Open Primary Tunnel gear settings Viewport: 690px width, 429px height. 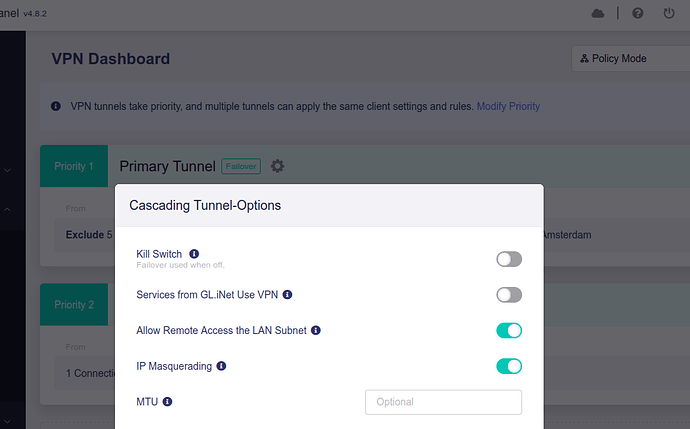(x=277, y=166)
